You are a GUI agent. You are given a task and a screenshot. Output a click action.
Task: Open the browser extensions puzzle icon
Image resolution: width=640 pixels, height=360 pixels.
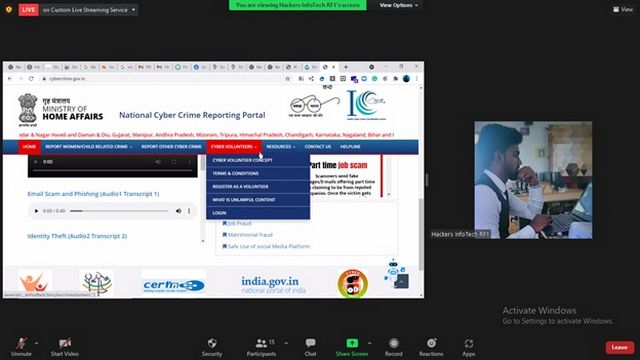(396, 78)
